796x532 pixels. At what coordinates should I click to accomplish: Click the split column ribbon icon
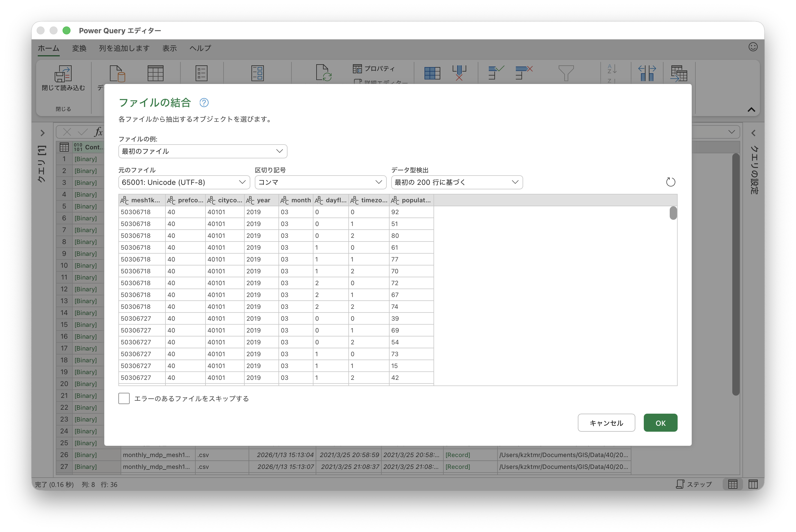(647, 73)
